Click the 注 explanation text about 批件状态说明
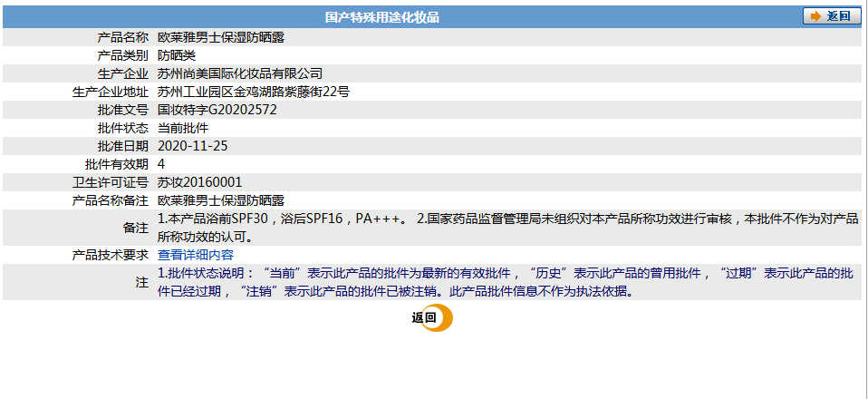Image resolution: width=868 pixels, height=399 pixels. click(x=506, y=282)
